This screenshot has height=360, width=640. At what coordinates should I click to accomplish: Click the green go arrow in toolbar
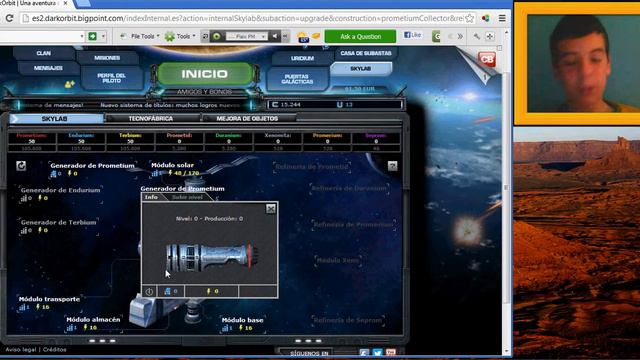[93, 36]
